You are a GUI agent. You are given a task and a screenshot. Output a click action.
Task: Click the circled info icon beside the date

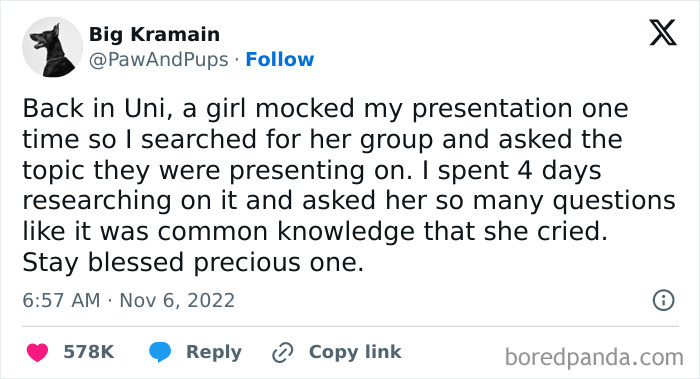pos(663,300)
